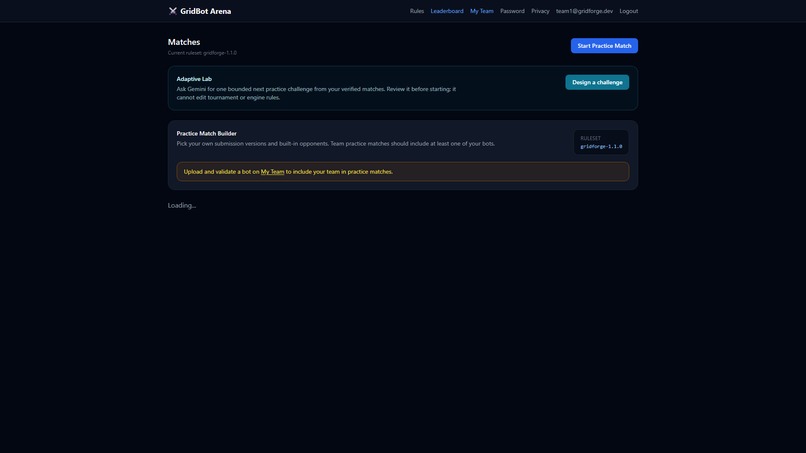The height and width of the screenshot is (453, 806).
Task: Log out via the Logout link
Action: point(629,11)
